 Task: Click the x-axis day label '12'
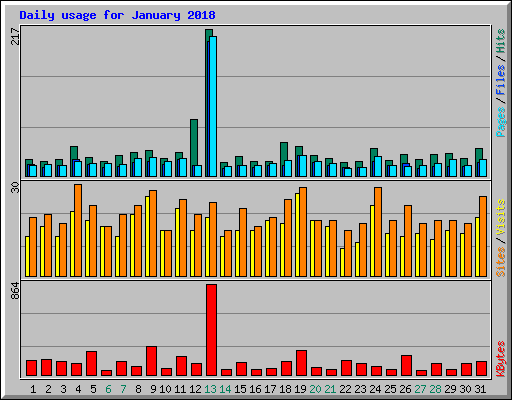(x=195, y=389)
